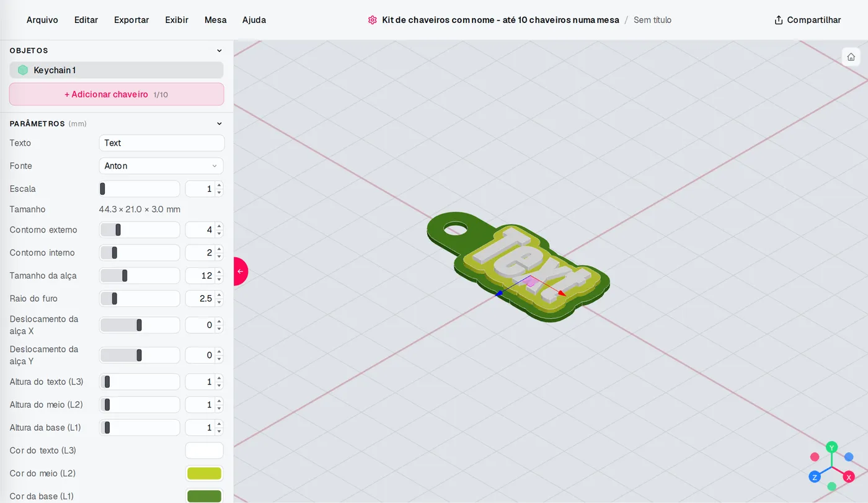868x503 pixels.
Task: Collapse the PARÂMETROS section
Action: pos(219,123)
